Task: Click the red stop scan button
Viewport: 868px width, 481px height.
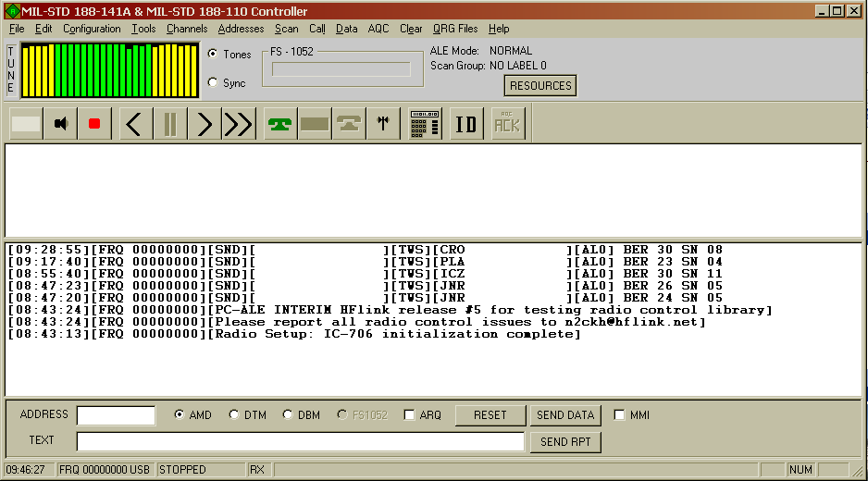Action: coord(94,124)
